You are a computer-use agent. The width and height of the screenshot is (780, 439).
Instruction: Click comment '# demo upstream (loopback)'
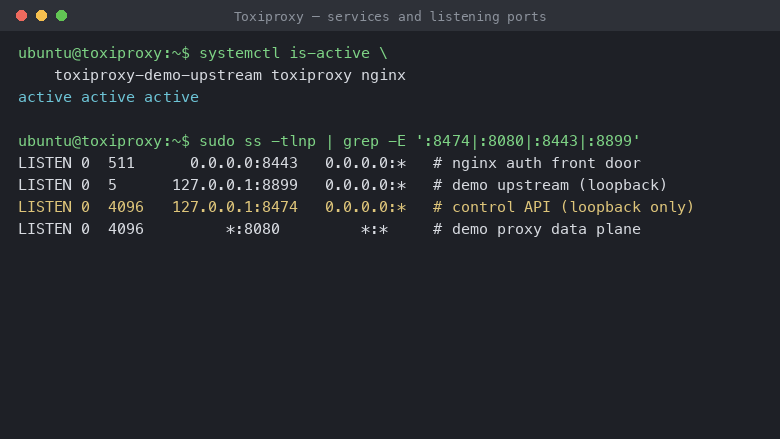(x=550, y=185)
